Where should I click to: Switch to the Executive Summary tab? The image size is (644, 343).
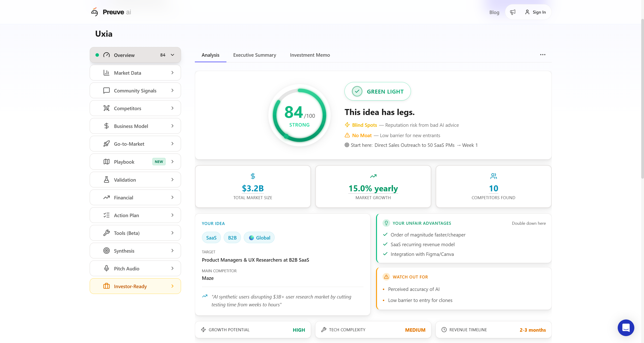(255, 55)
